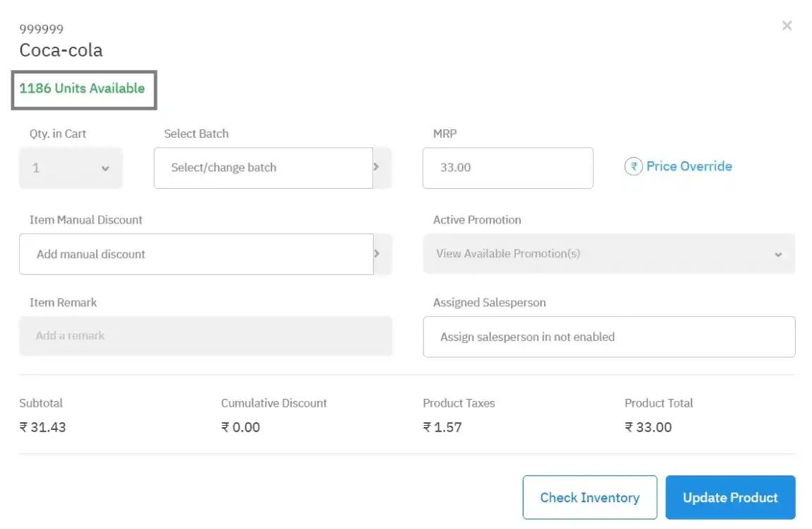Image resolution: width=812 pixels, height=529 pixels.
Task: Click the Product Total value ₹ 33.00
Action: (x=648, y=427)
